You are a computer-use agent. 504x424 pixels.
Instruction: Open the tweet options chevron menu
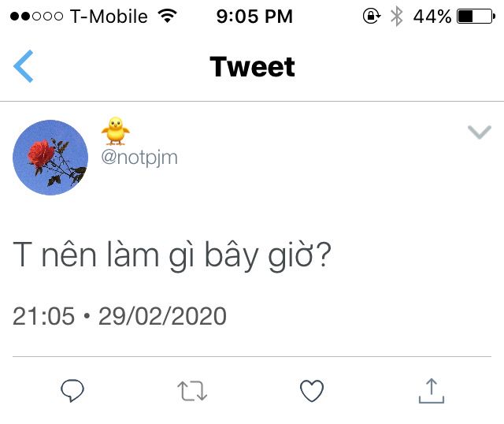pos(480,132)
